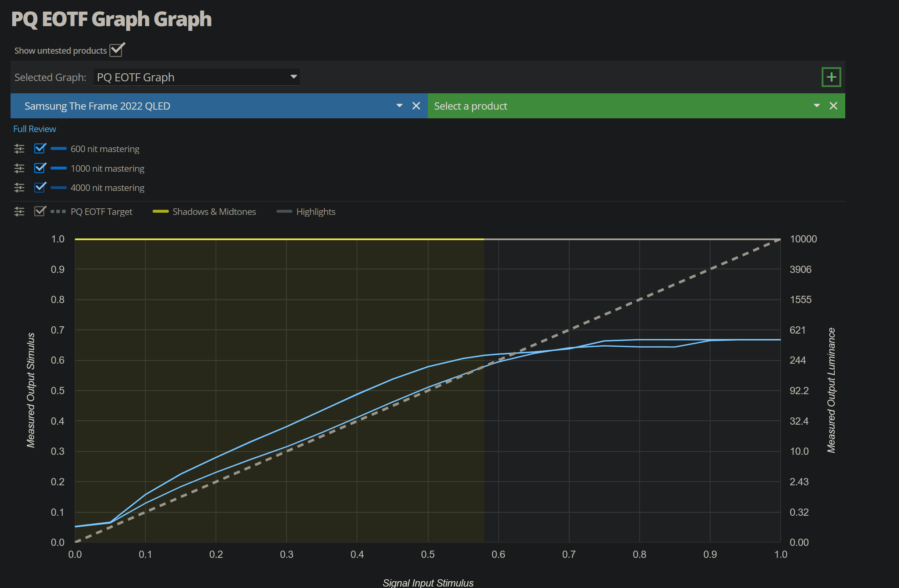Click the Signal Input Stimulus axis title
This screenshot has width=899, height=588.
tap(428, 583)
